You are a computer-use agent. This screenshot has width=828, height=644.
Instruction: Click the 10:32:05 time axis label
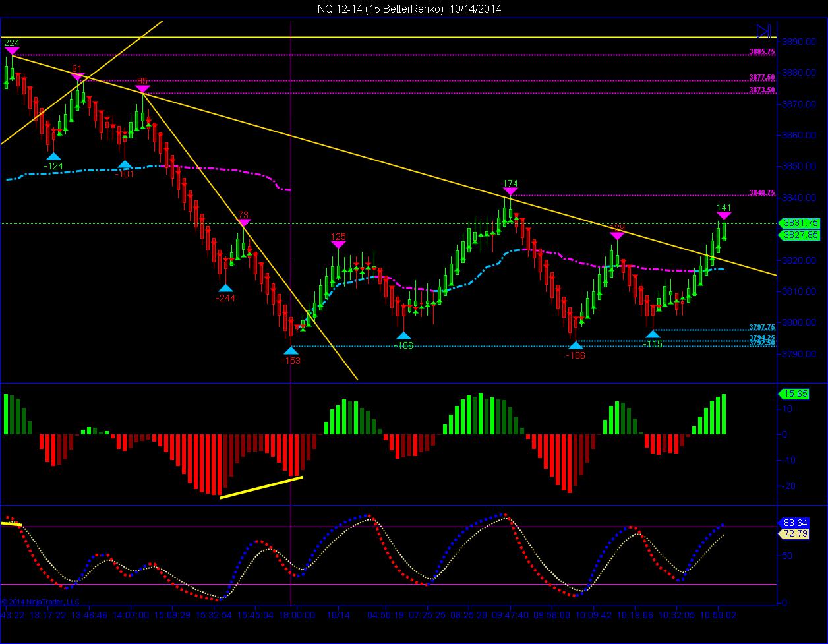coord(676,614)
